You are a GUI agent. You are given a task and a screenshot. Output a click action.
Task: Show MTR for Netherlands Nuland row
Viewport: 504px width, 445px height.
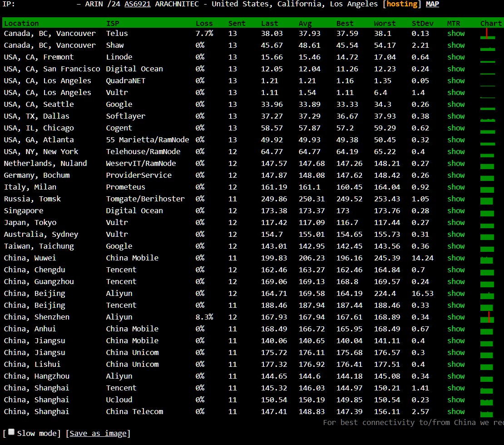456,164
